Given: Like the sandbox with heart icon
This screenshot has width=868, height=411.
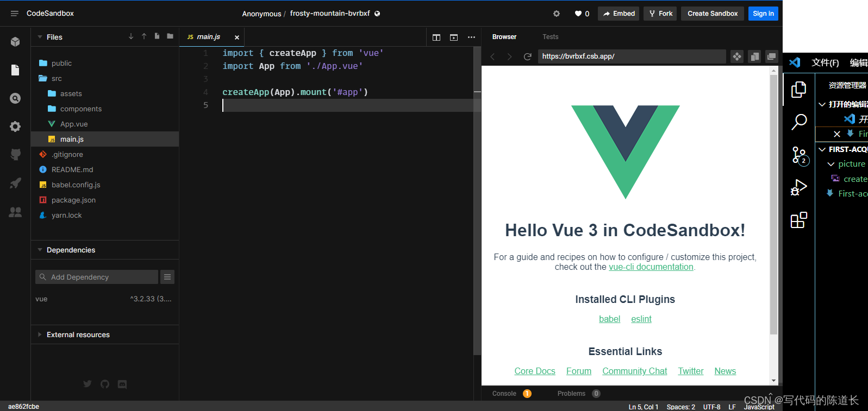Looking at the screenshot, I should click(578, 14).
